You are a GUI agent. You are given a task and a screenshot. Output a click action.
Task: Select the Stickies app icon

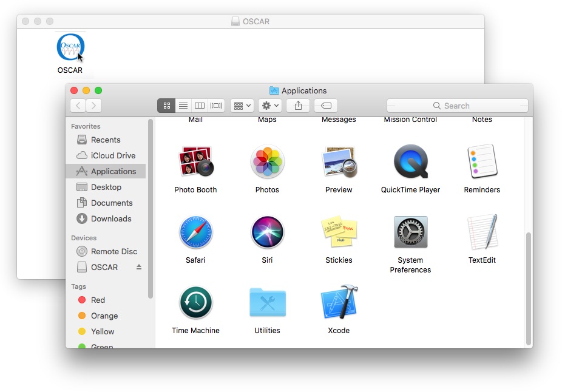(x=339, y=232)
